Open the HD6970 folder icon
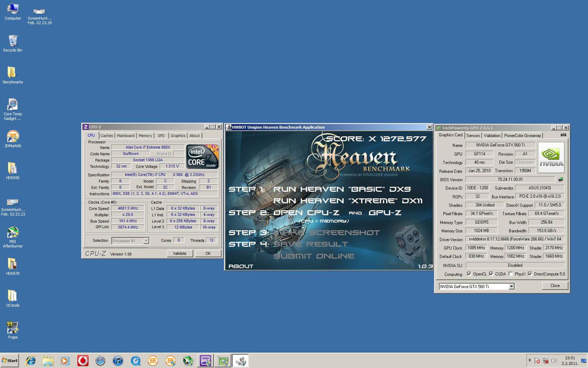The height and width of the screenshot is (368, 588). [13, 266]
